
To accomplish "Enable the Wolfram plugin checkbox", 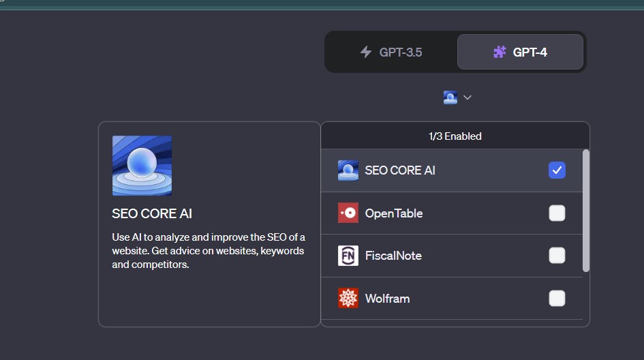I will click(x=557, y=299).
